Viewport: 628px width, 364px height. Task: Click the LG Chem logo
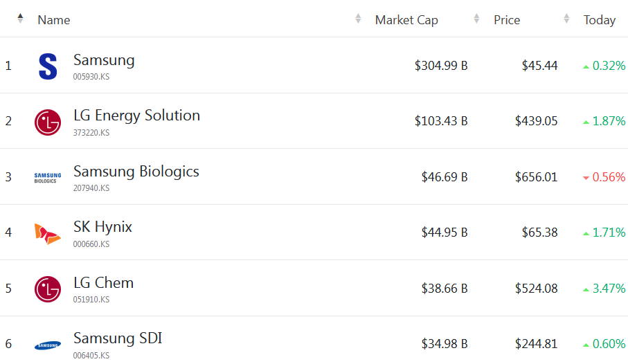pyautogui.click(x=48, y=289)
